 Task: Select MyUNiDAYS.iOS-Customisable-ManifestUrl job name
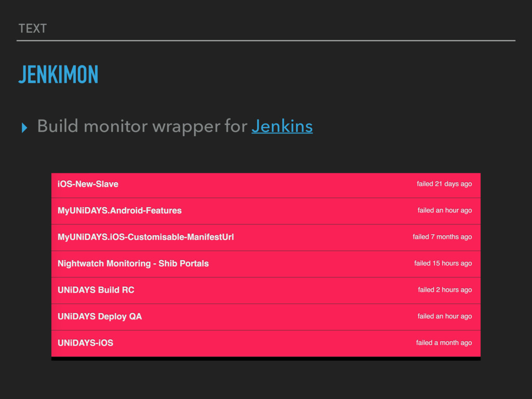145,237
